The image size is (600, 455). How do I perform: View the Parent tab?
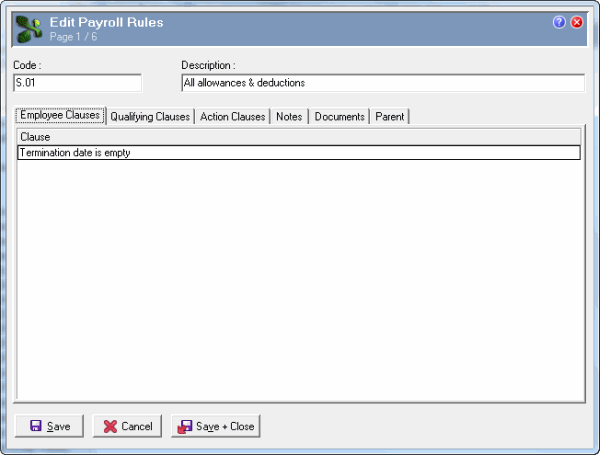point(389,117)
